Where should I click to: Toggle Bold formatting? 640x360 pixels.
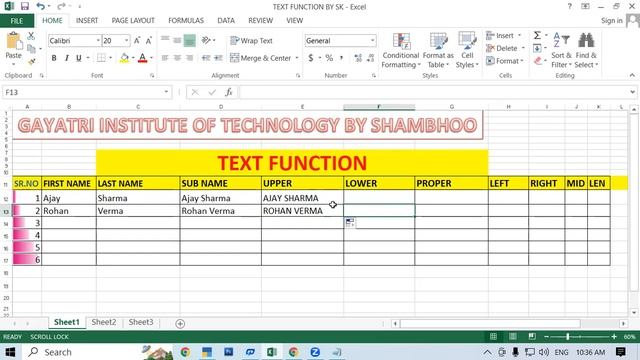pos(54,58)
